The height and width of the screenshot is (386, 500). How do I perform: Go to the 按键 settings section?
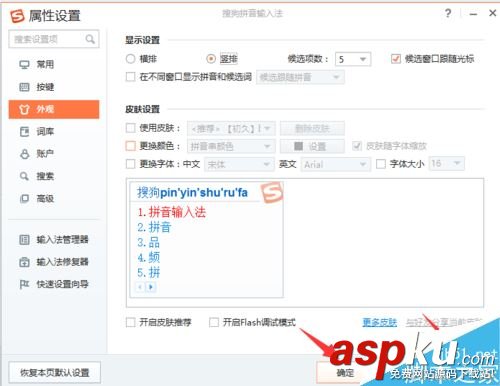54,87
